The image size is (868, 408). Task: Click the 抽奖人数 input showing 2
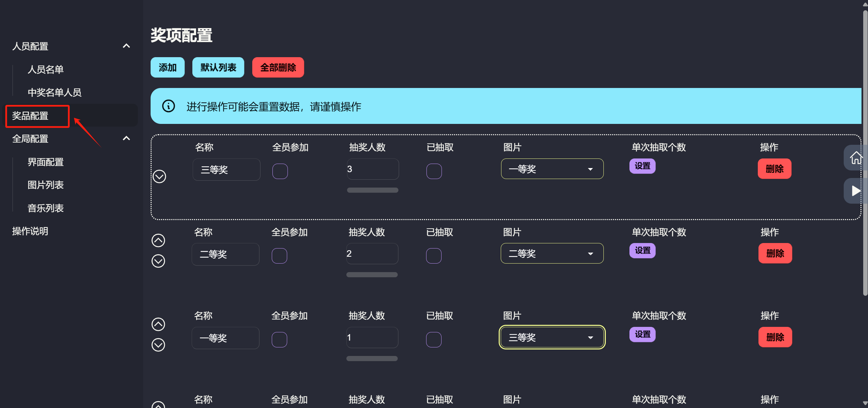click(372, 253)
